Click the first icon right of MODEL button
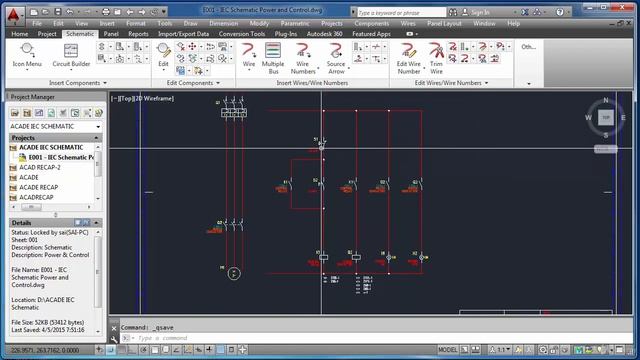 [464, 350]
